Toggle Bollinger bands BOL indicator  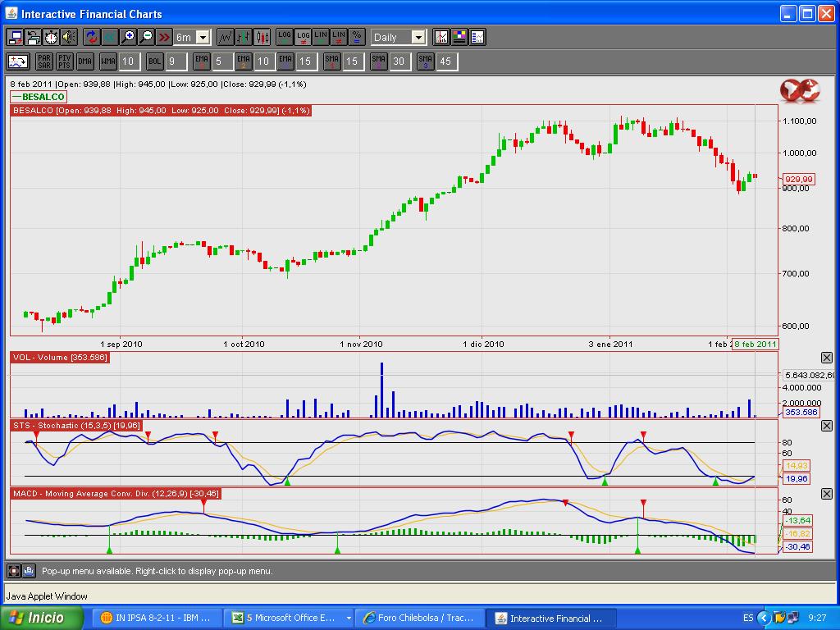click(155, 62)
